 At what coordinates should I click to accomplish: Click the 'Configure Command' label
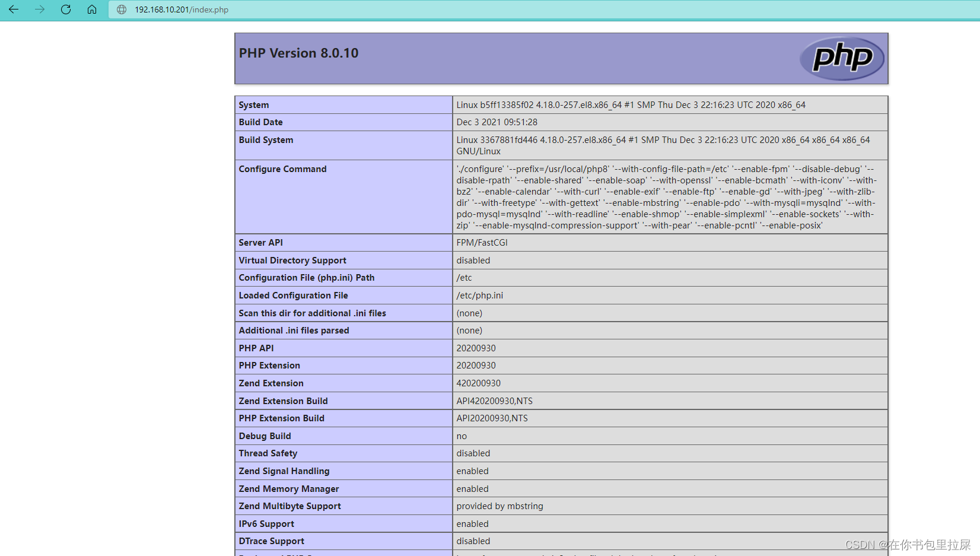click(282, 169)
